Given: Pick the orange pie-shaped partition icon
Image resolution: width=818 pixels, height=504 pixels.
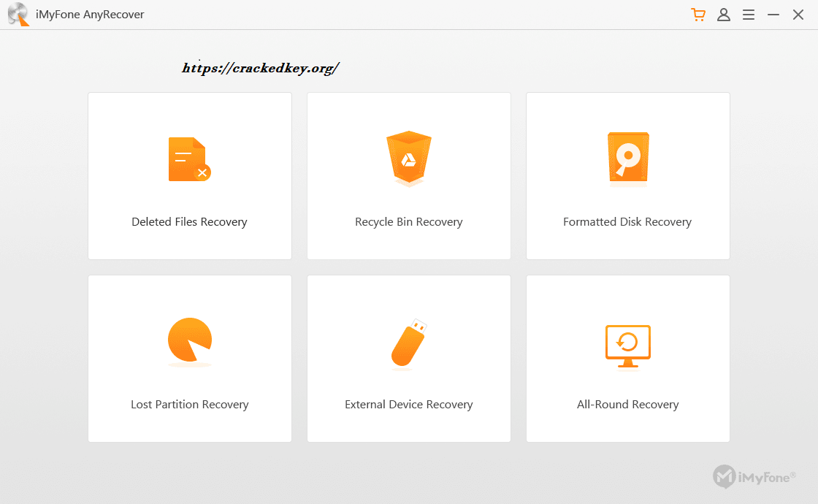Looking at the screenshot, I should pos(190,342).
